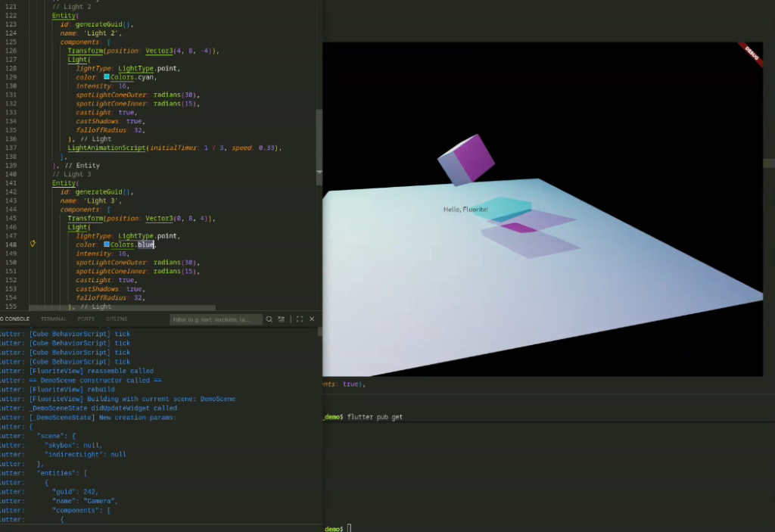Viewport: 775px width, 532px height.
Task: Click the LightAnimationScript class reference
Action: click(107, 148)
